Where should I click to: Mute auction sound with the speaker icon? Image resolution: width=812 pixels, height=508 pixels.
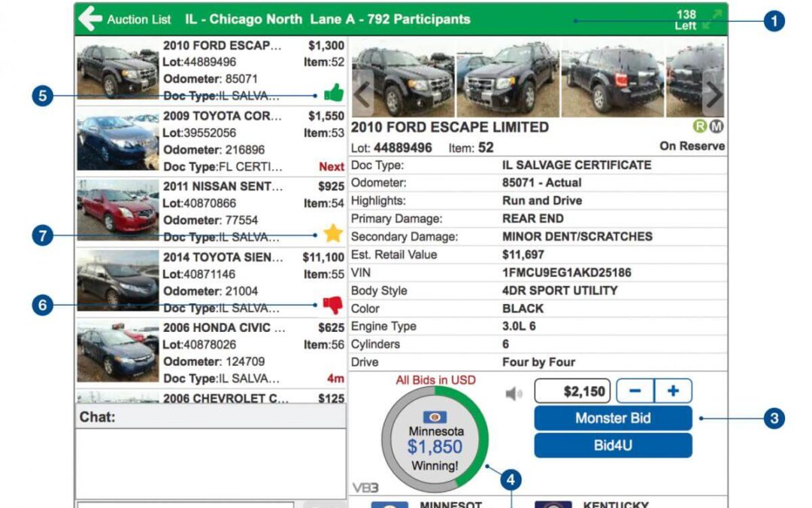pos(514,394)
